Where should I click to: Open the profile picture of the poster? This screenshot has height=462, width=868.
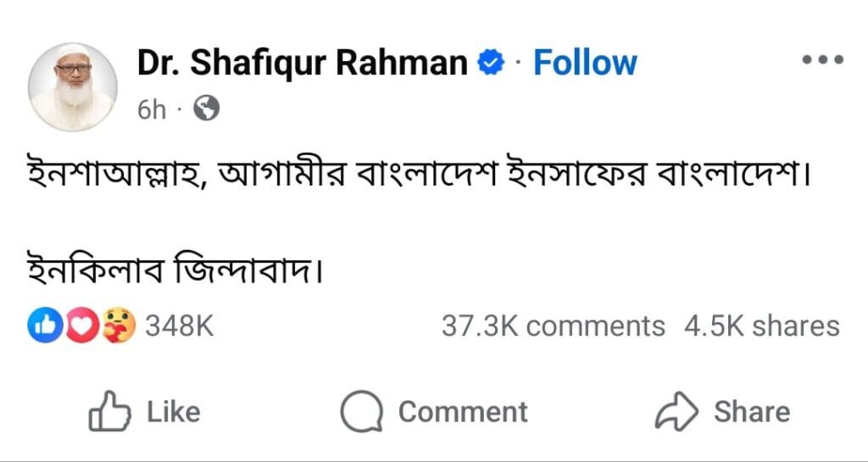click(73, 86)
